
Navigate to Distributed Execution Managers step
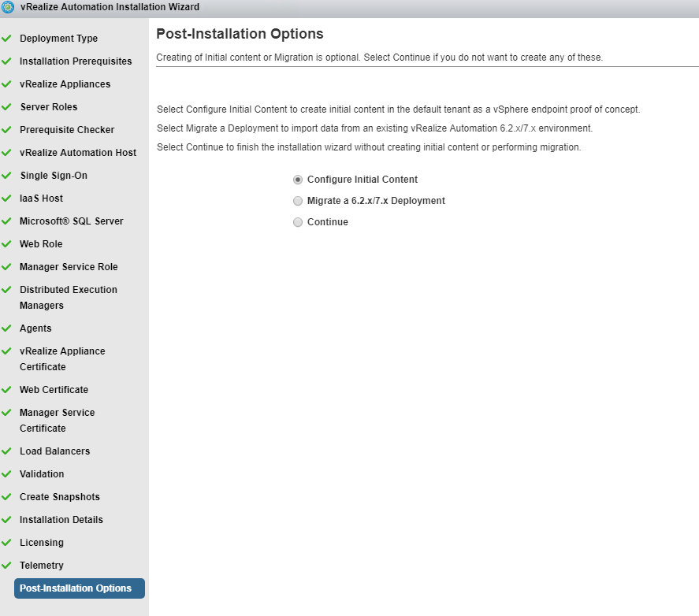(68, 298)
